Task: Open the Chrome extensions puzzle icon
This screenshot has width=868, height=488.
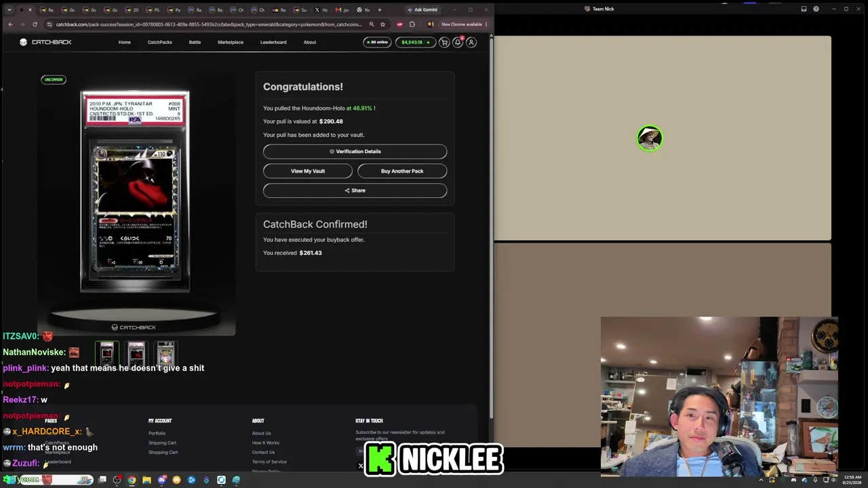Action: [412, 24]
